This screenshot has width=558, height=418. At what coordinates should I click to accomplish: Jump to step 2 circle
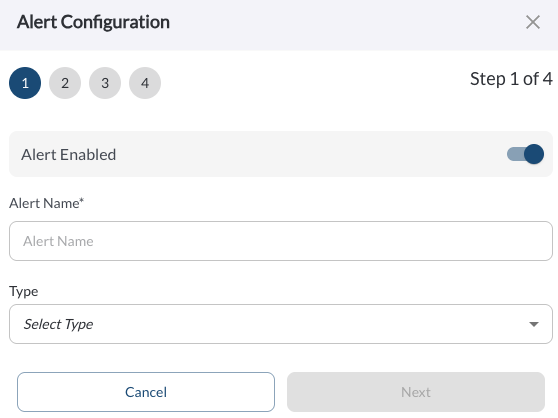[x=65, y=83]
